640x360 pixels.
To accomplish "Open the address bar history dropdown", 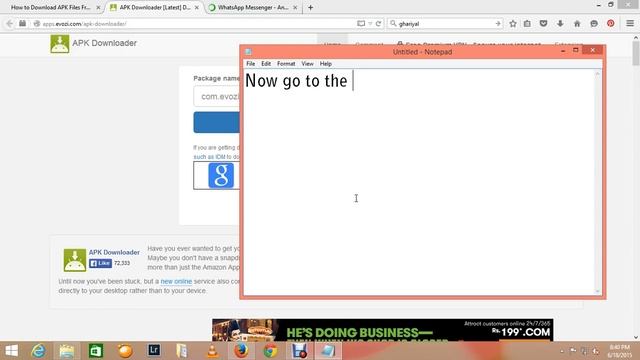I will (x=370, y=24).
